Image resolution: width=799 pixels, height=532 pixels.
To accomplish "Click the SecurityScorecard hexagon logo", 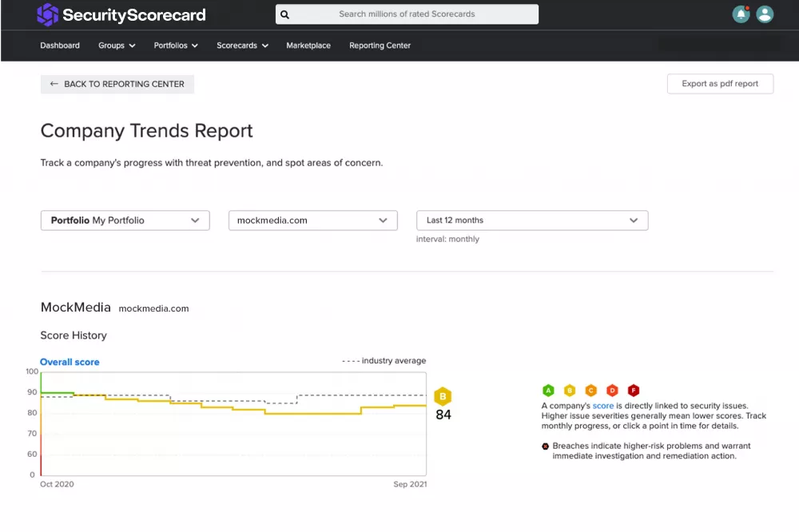I will pyautogui.click(x=48, y=14).
